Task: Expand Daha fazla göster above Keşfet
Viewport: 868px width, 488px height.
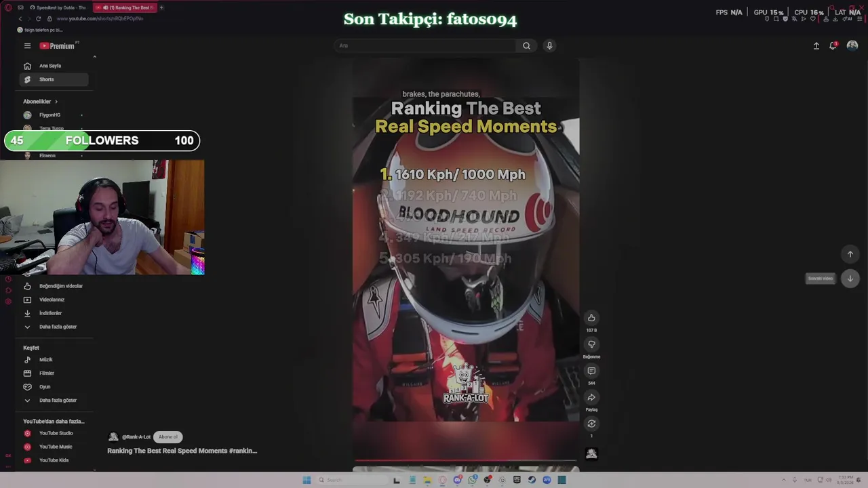Action: tap(54, 327)
